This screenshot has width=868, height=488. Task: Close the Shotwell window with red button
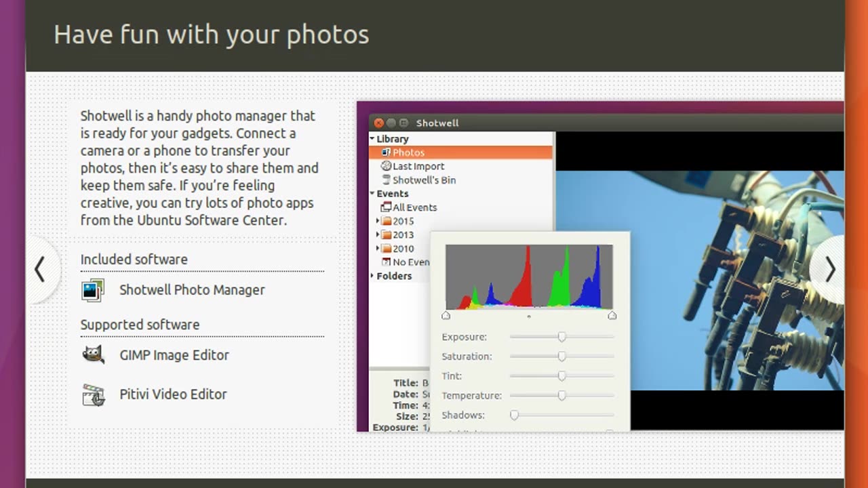point(378,123)
